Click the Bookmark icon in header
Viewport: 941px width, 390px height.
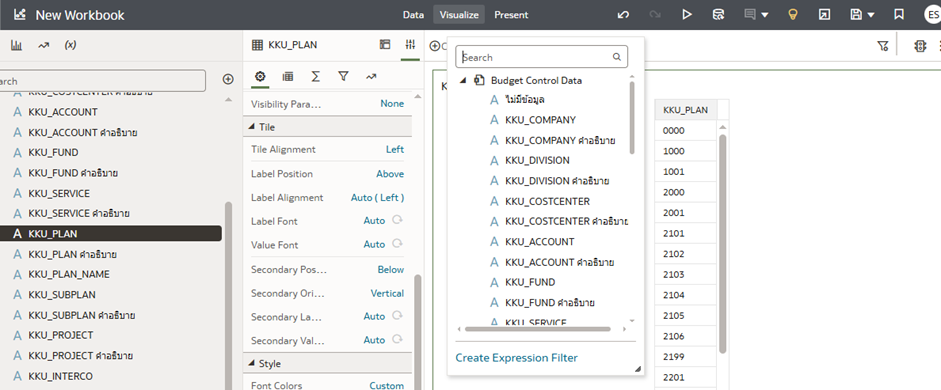click(898, 15)
